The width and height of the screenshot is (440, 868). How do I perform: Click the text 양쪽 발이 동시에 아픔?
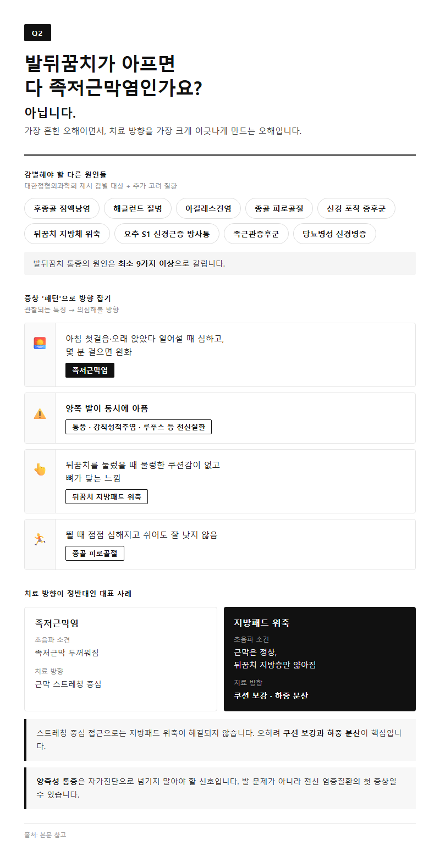[x=107, y=408]
